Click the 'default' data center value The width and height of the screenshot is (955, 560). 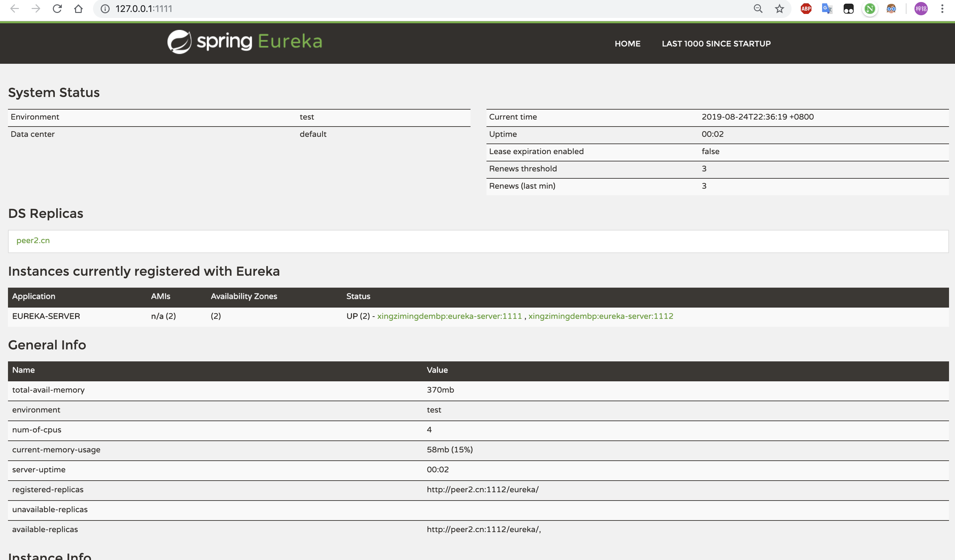click(x=313, y=134)
